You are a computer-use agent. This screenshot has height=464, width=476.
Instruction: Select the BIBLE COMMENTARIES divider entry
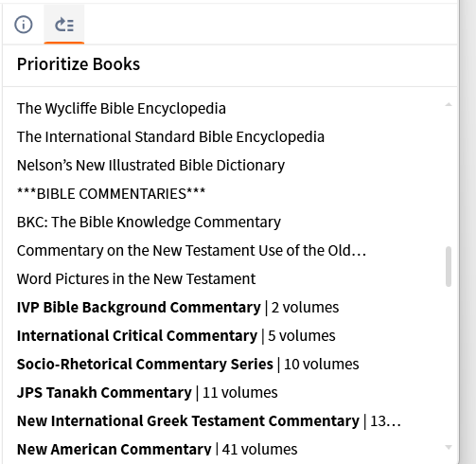[x=111, y=193]
